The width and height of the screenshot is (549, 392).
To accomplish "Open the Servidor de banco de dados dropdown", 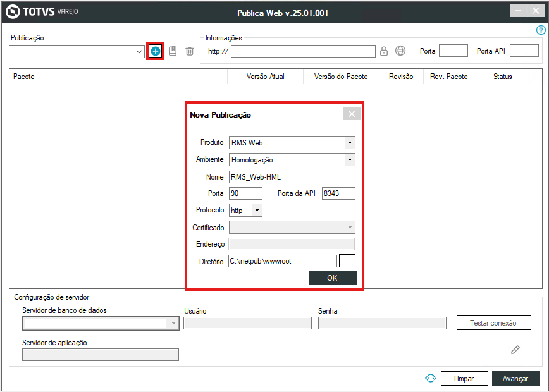I will pyautogui.click(x=173, y=324).
